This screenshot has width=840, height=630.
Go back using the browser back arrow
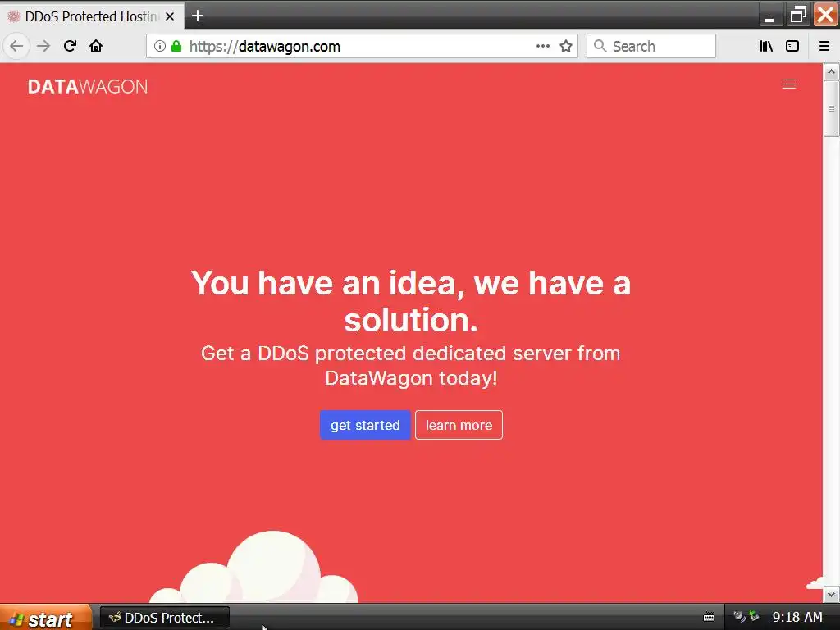pos(16,46)
